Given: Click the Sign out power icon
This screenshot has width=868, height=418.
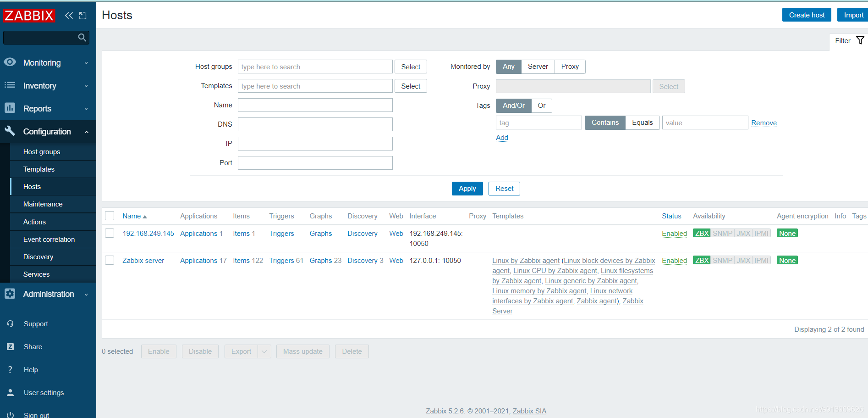Looking at the screenshot, I should coord(10,415).
